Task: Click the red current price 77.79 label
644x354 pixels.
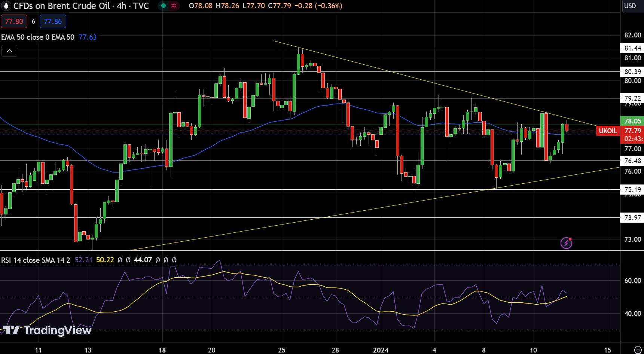Action: pyautogui.click(x=632, y=131)
